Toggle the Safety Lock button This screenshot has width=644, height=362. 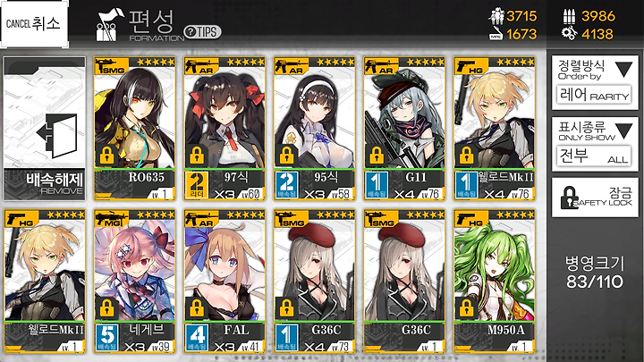pos(595,198)
